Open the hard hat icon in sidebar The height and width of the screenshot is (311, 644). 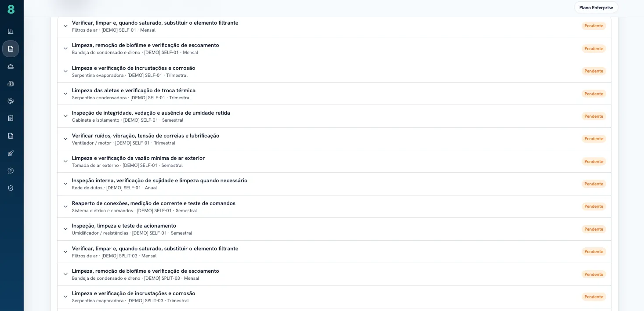click(x=11, y=66)
